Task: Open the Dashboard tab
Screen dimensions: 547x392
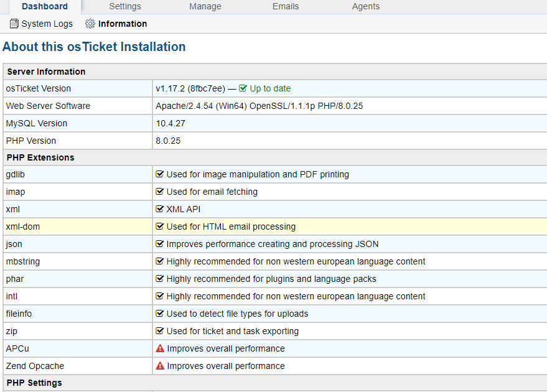Action: [x=45, y=6]
